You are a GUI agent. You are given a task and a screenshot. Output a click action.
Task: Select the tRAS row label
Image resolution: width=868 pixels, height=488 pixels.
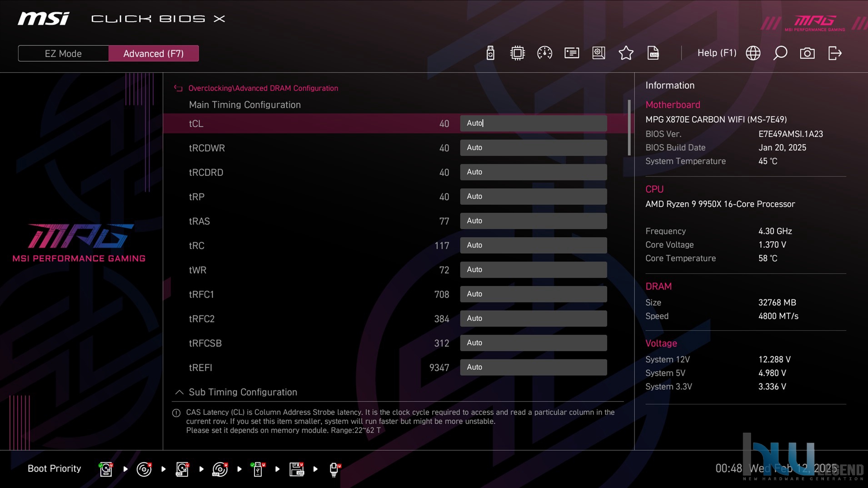(x=199, y=221)
